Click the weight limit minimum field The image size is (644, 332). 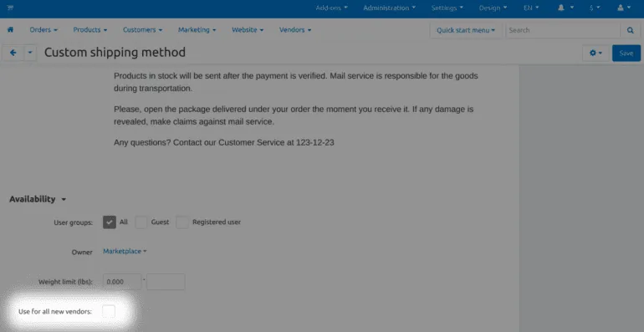pos(122,282)
